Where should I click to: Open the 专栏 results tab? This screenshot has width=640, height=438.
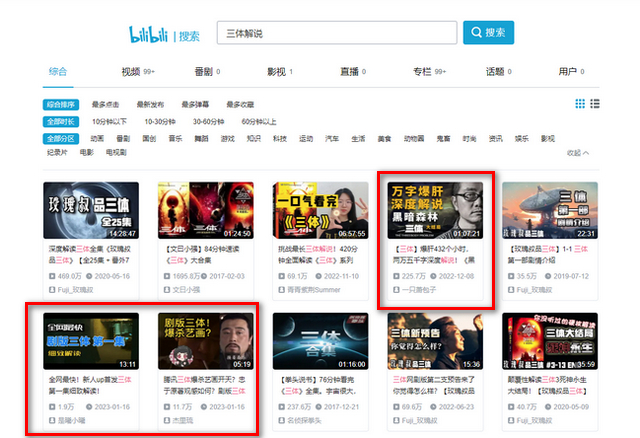pyautogui.click(x=429, y=72)
